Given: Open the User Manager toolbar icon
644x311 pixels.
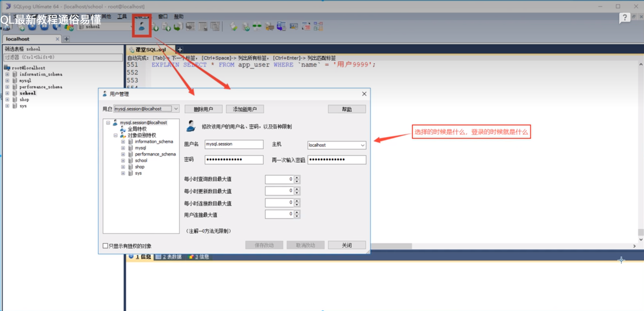Looking at the screenshot, I should click(x=141, y=26).
